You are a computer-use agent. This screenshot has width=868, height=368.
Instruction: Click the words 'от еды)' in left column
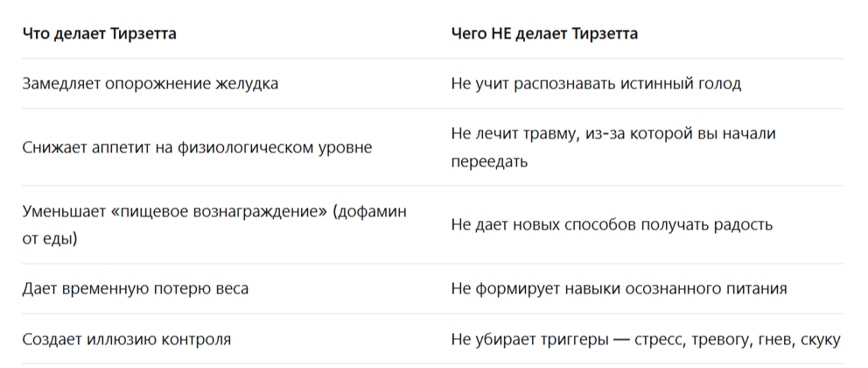pyautogui.click(x=50, y=239)
